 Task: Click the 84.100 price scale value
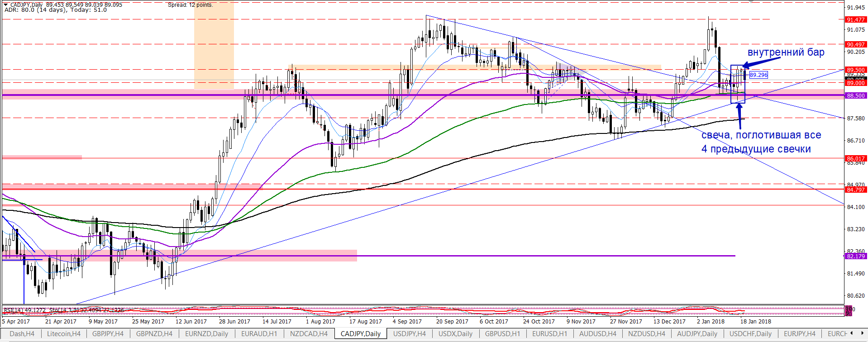(x=856, y=207)
